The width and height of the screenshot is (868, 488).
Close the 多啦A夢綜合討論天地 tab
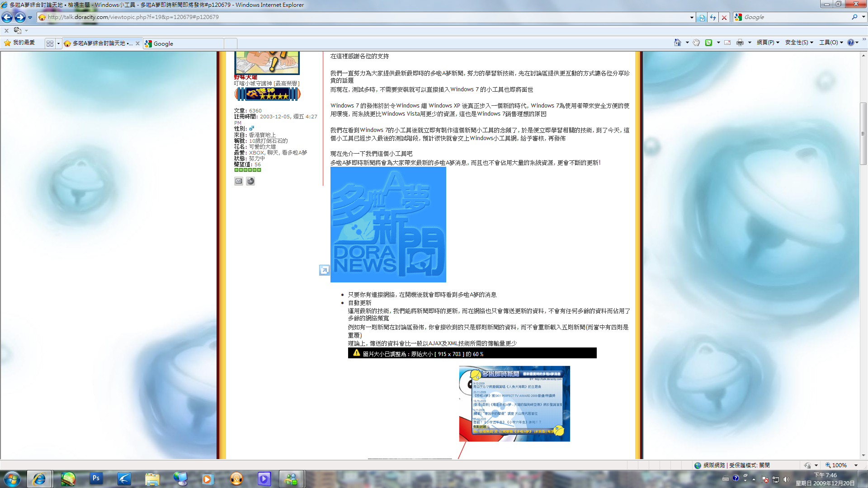coord(138,43)
